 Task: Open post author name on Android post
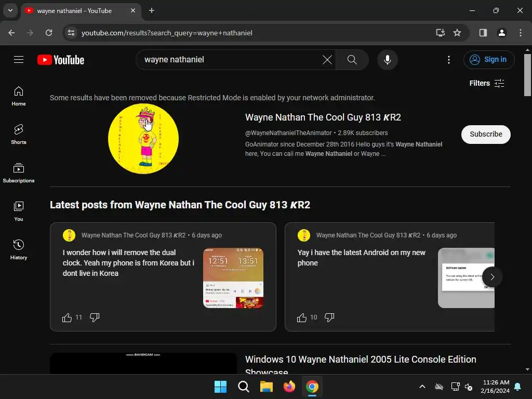[x=368, y=235]
